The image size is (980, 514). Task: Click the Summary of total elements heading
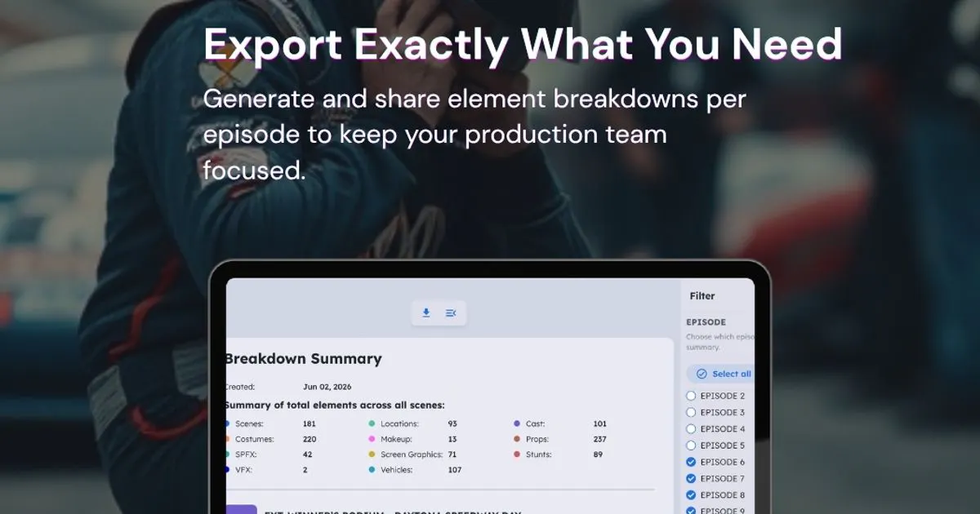tap(334, 405)
